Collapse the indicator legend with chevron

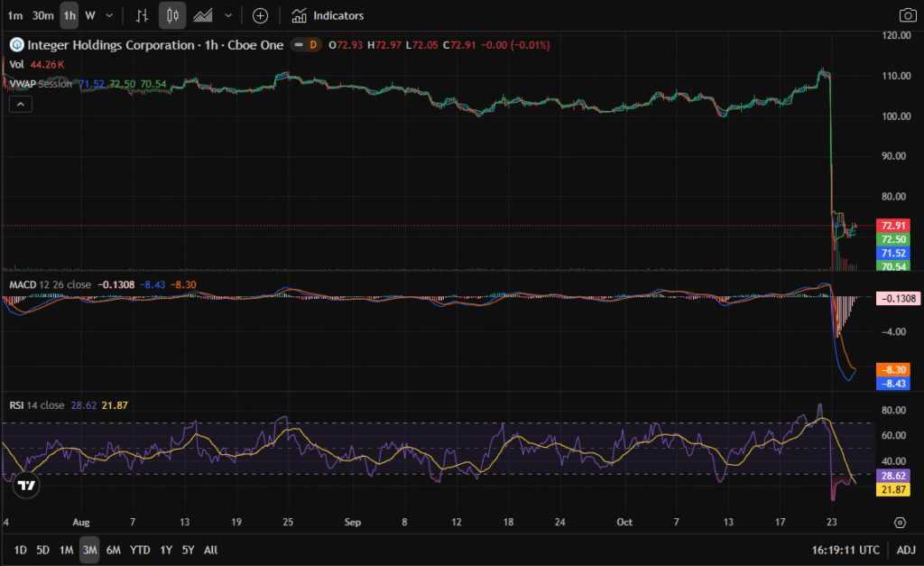tap(19, 104)
